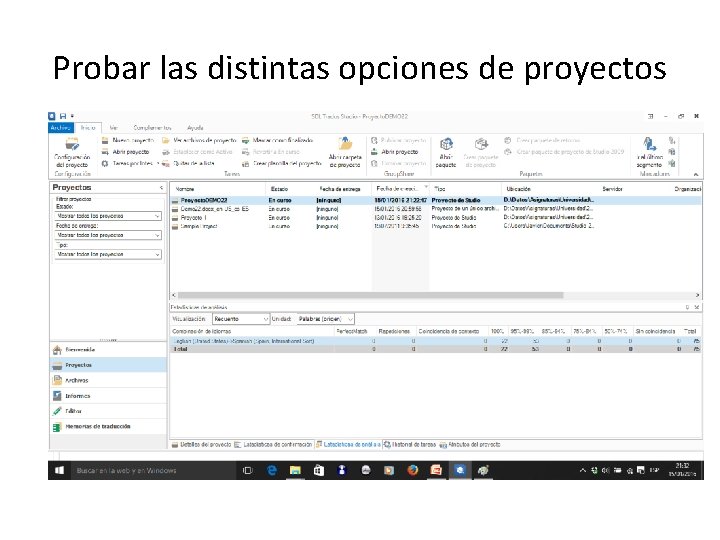This screenshot has height=540, width=720.
Task: Switch to the Estadísticas de confirmación tab
Action: click(x=273, y=444)
